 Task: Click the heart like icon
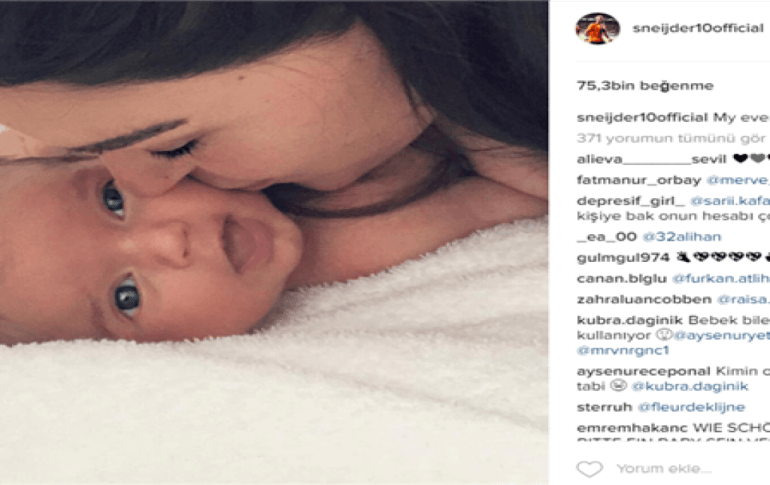click(589, 469)
